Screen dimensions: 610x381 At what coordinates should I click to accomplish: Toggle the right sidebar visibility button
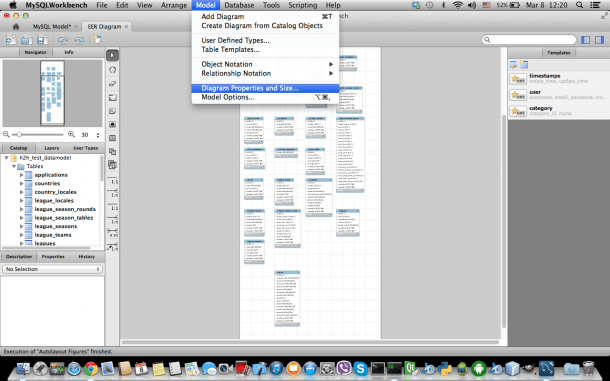[599, 40]
